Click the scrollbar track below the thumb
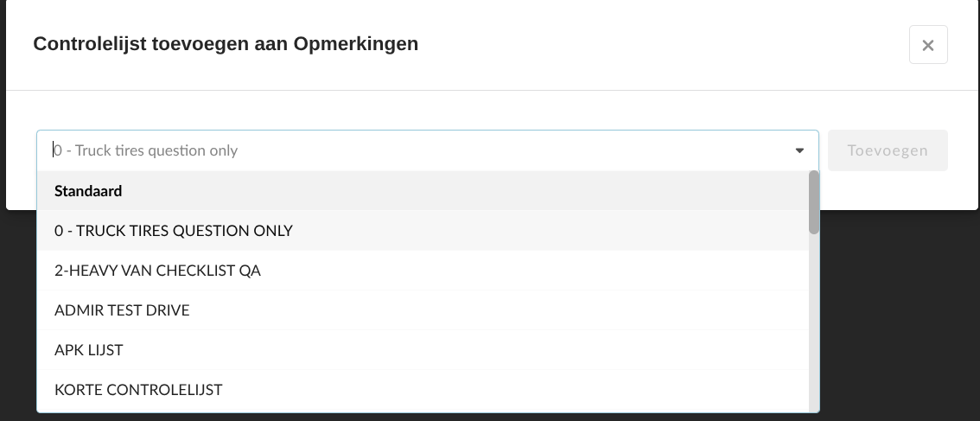 (x=813, y=329)
